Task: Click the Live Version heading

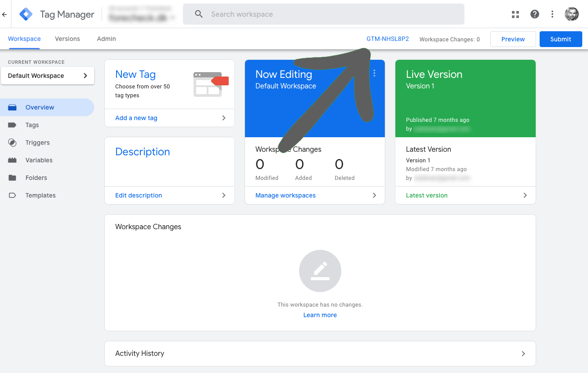Action: click(434, 74)
